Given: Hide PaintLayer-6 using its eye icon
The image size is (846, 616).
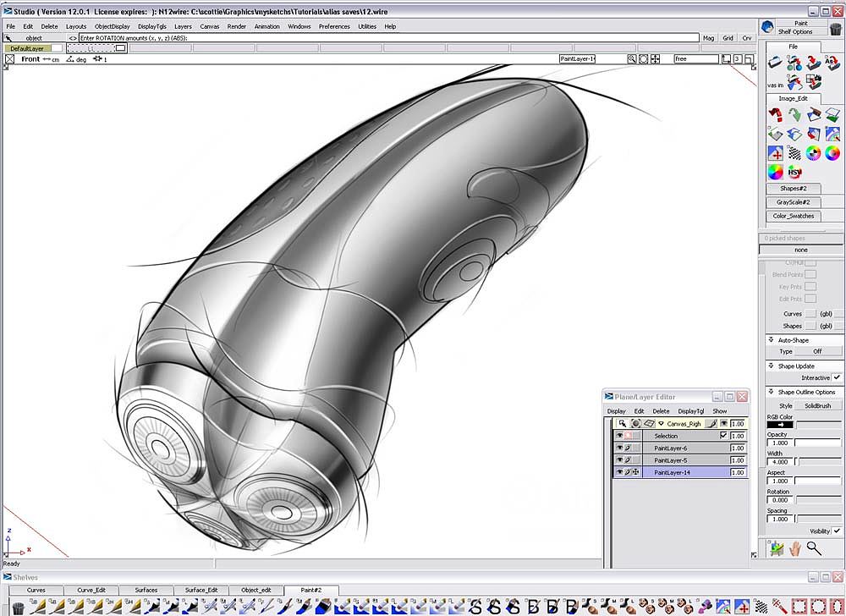Looking at the screenshot, I should (619, 448).
